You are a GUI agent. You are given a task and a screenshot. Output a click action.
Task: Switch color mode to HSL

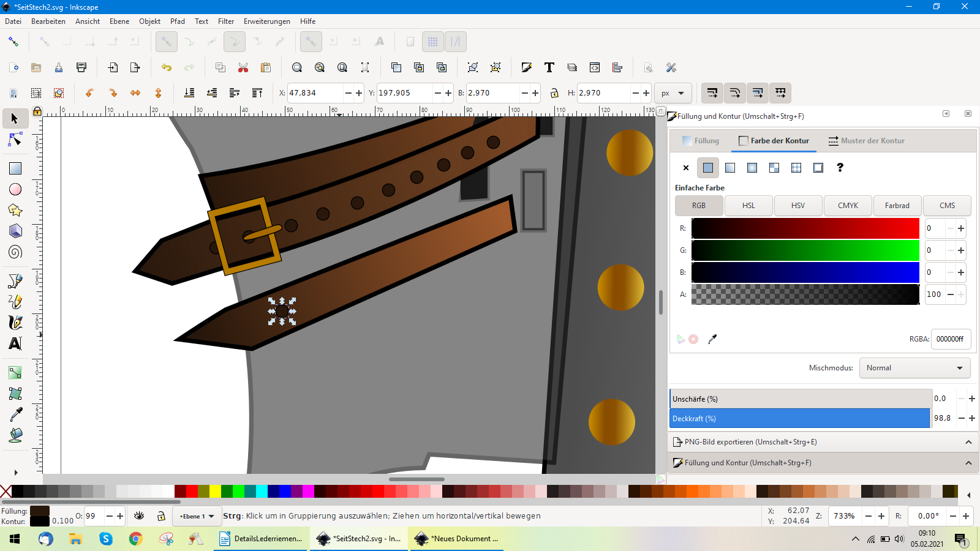pos(748,206)
